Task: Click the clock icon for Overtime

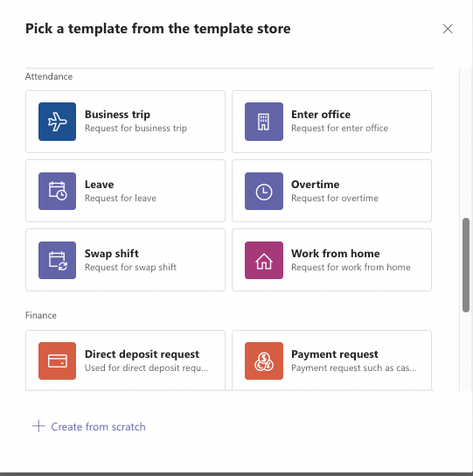Action: point(264,191)
